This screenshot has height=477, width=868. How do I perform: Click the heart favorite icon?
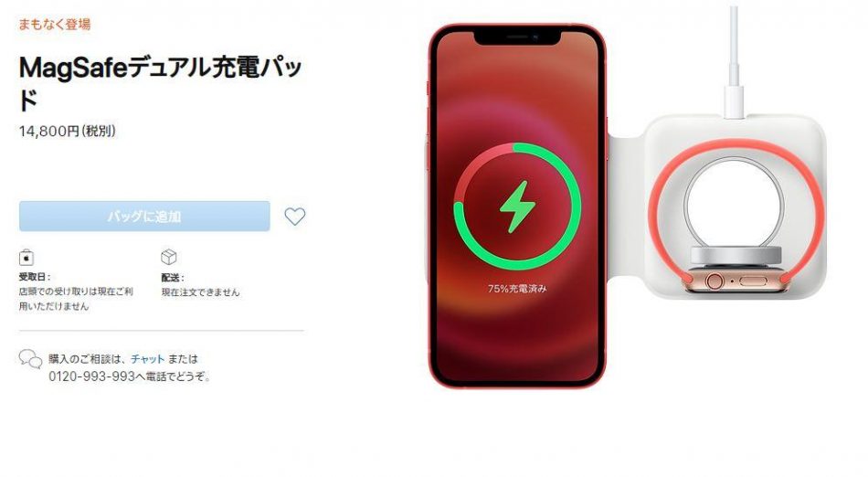click(294, 217)
